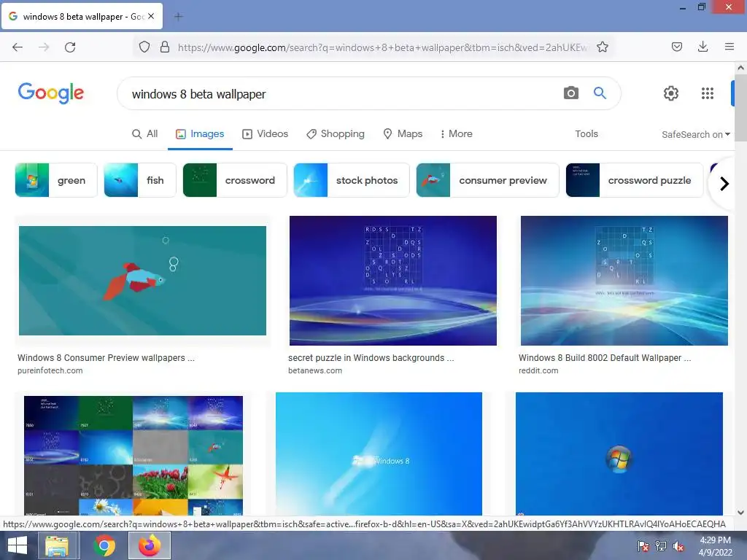
Task: Open the secret puzzle wallpaper thumbnail
Action: (393, 281)
